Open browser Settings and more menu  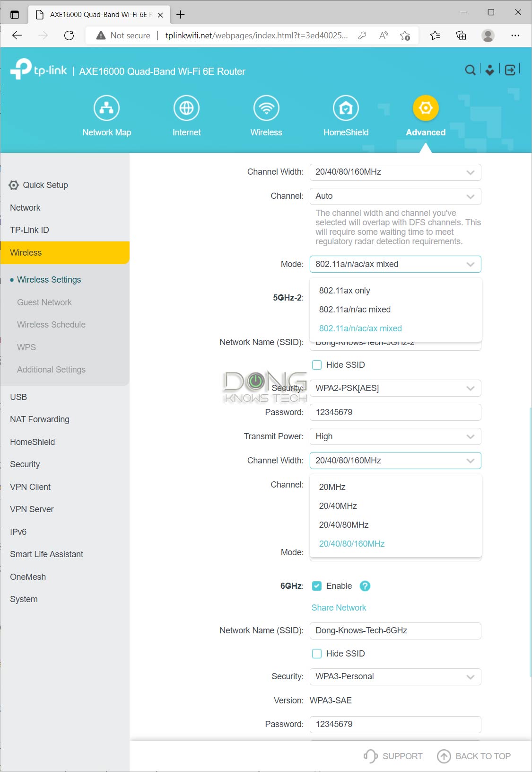515,35
